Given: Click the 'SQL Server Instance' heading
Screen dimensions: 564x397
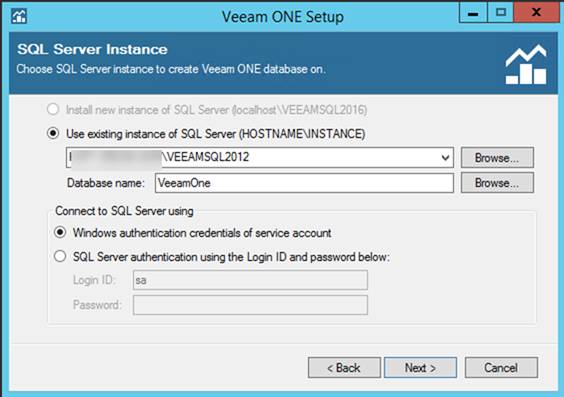Looking at the screenshot, I should click(x=92, y=49).
